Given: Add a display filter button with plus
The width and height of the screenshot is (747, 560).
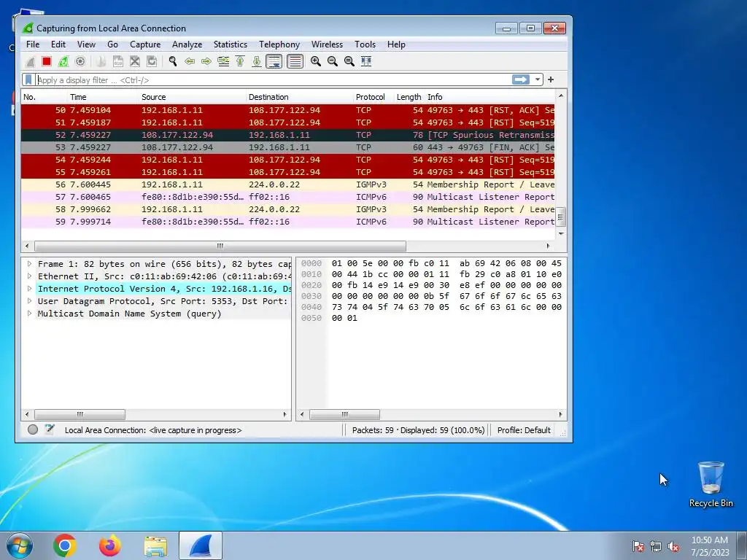Looking at the screenshot, I should coord(551,79).
